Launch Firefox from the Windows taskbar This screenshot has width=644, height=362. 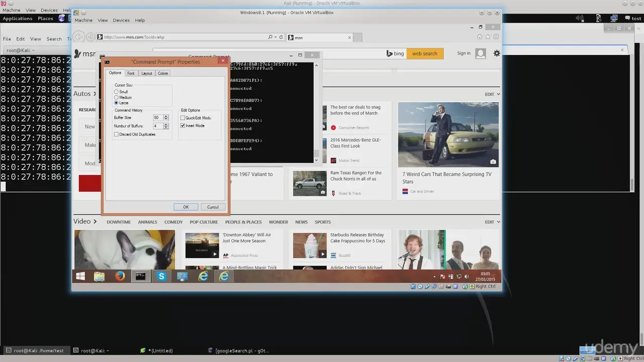coord(120,276)
